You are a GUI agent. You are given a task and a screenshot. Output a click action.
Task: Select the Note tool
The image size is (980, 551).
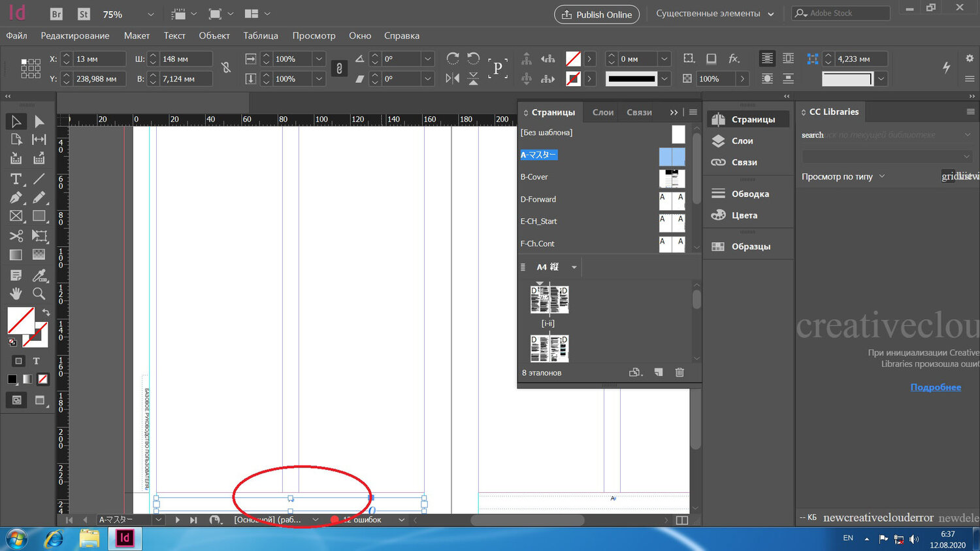click(16, 275)
